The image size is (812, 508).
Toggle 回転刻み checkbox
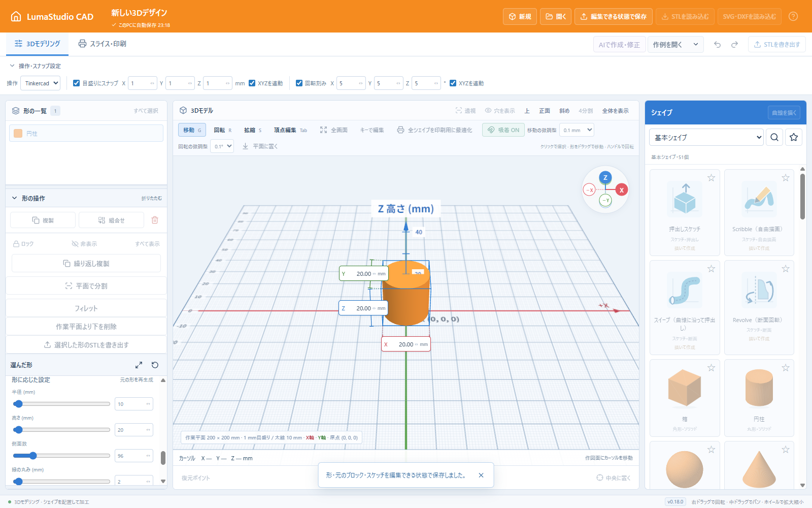click(299, 83)
